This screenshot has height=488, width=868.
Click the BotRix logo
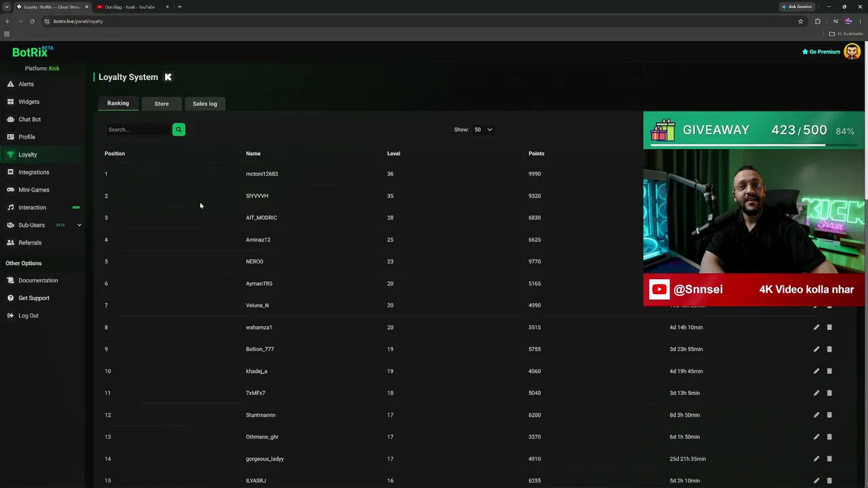tap(32, 52)
